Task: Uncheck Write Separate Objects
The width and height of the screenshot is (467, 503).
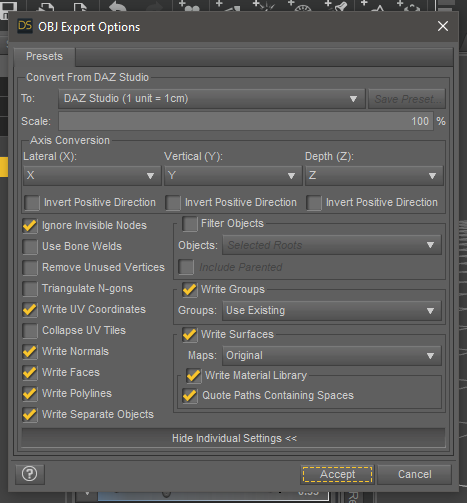Action: pyautogui.click(x=30, y=415)
